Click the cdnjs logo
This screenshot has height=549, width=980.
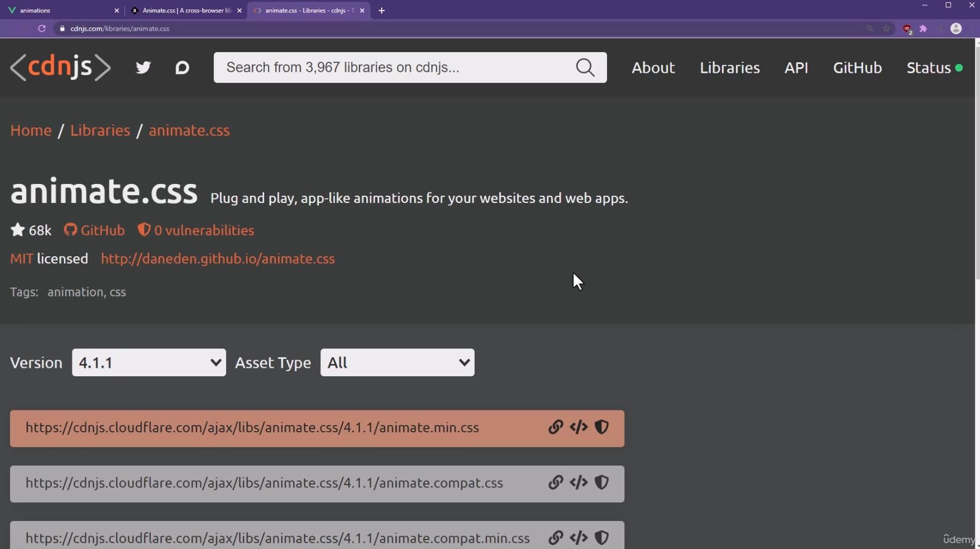61,67
